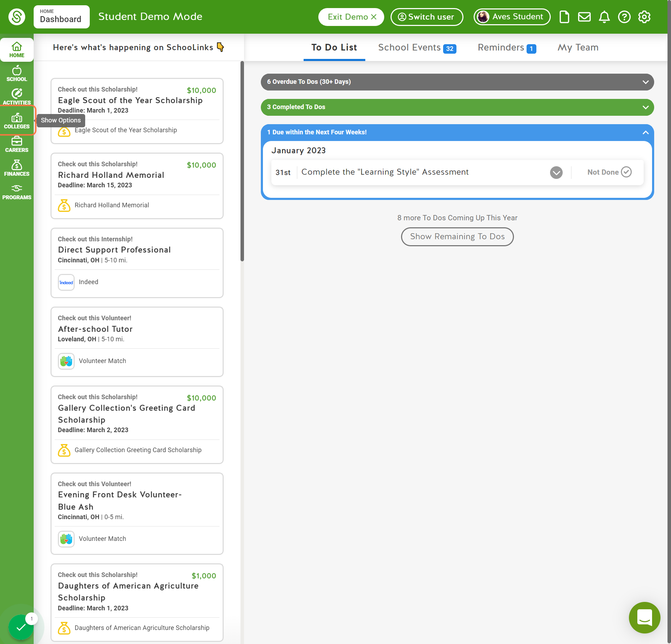This screenshot has height=644, width=671.
Task: Open the Aves Student profile menu
Action: [x=511, y=17]
